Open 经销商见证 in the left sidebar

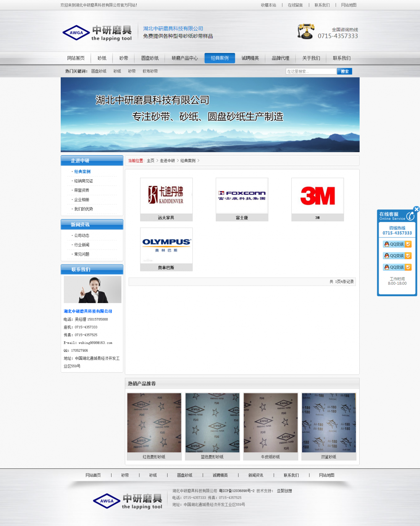(x=84, y=181)
